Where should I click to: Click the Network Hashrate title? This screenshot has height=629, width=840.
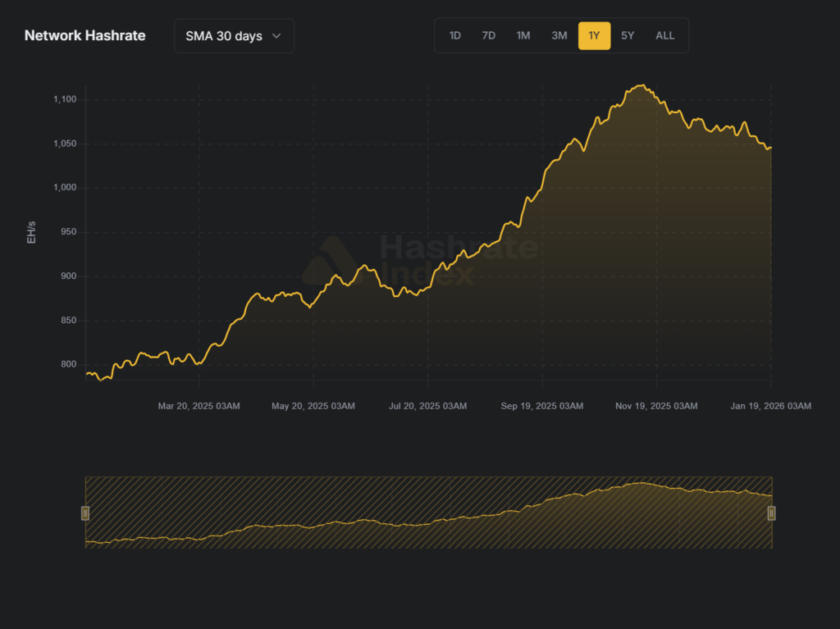click(85, 36)
